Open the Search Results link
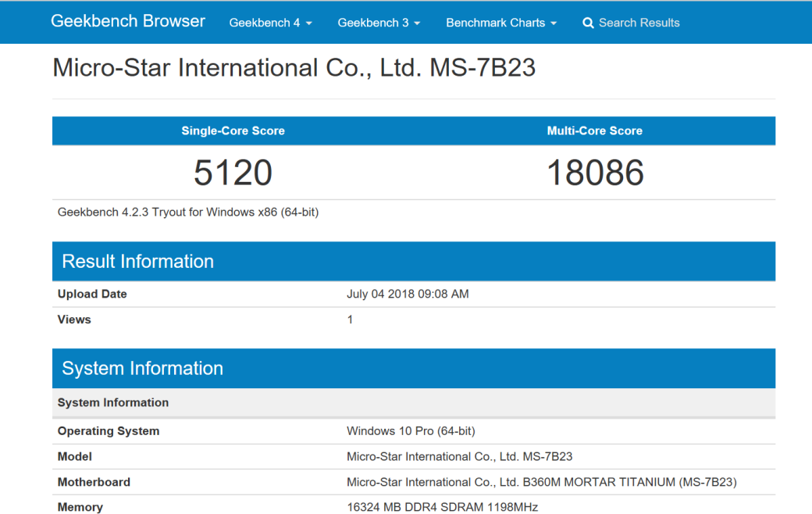Screen dimensions: 812x514 639,23
